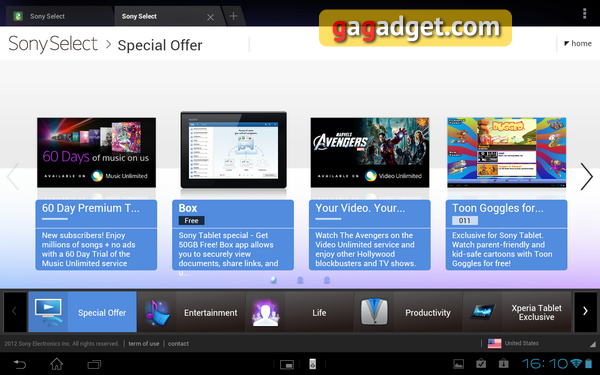The width and height of the screenshot is (600, 375).
Task: Open the Toon Goggles thumbnail
Action: pos(507,152)
